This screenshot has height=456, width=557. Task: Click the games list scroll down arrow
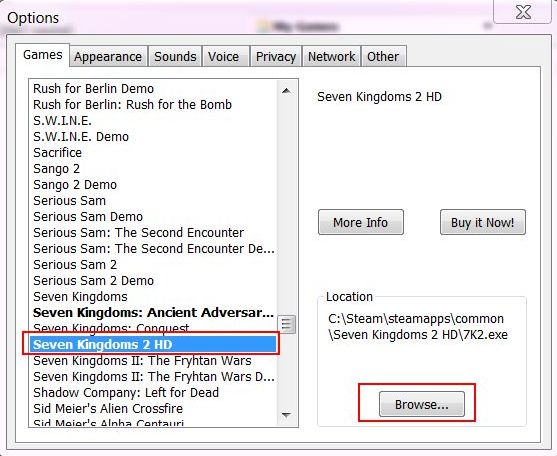pyautogui.click(x=286, y=414)
